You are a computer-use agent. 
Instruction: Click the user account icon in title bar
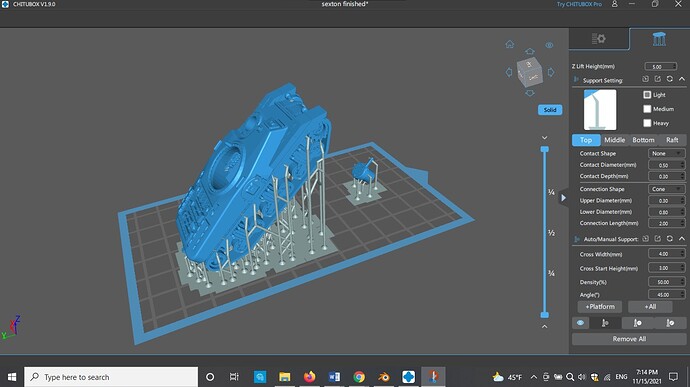[x=615, y=4]
